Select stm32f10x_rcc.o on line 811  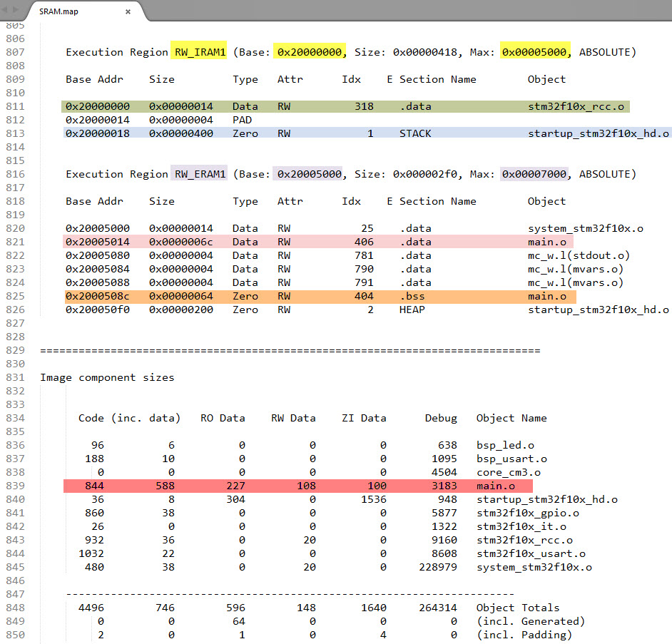point(576,107)
